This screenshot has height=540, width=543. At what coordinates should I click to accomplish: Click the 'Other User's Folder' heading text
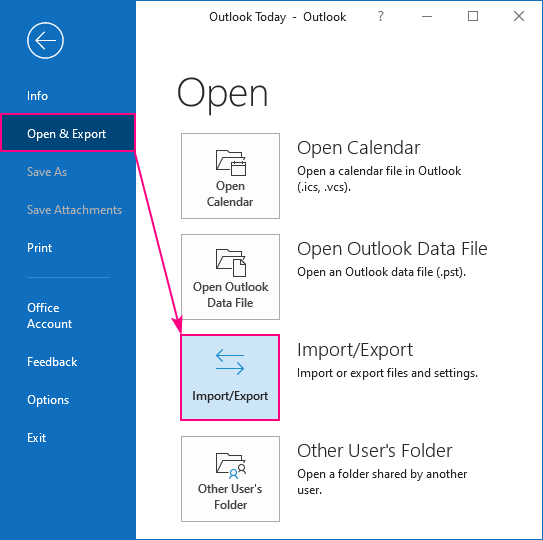pos(375,451)
